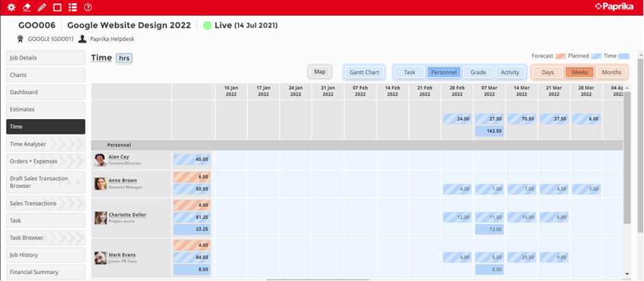Open the Job Details sidebar tab
This screenshot has height=281, width=644.
[x=45, y=58]
